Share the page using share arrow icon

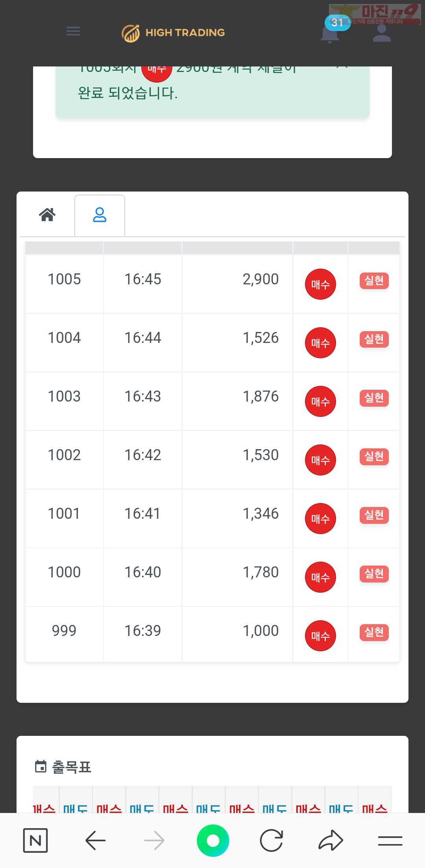point(331,840)
